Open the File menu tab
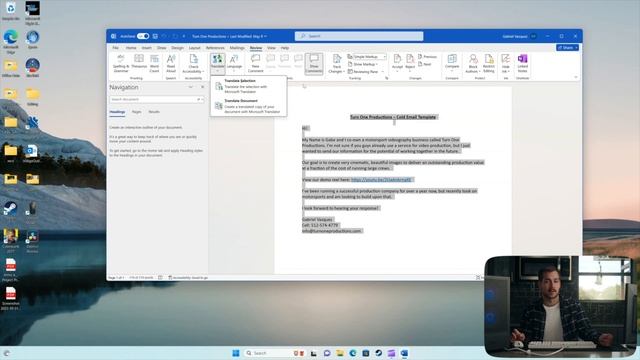 click(116, 48)
